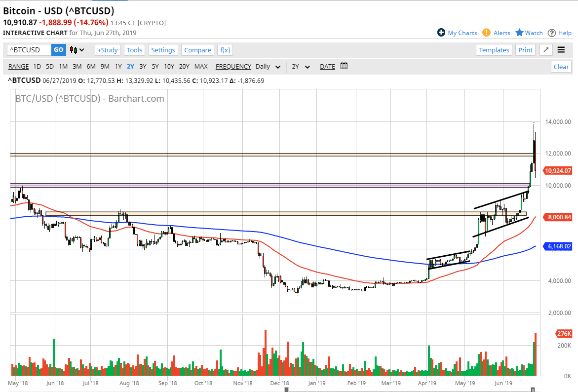Image resolution: width=578 pixels, height=392 pixels.
Task: Click the Compare button
Action: [x=197, y=50]
